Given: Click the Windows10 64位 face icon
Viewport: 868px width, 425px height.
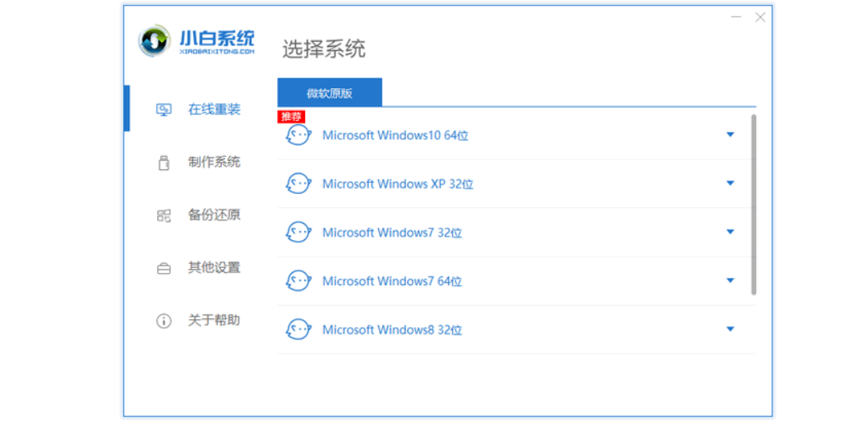Looking at the screenshot, I should (298, 136).
